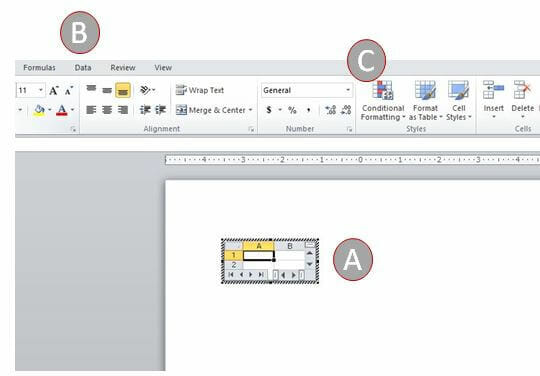This screenshot has height=376, width=540.
Task: Select the Orientation text rotation icon
Action: (x=147, y=90)
